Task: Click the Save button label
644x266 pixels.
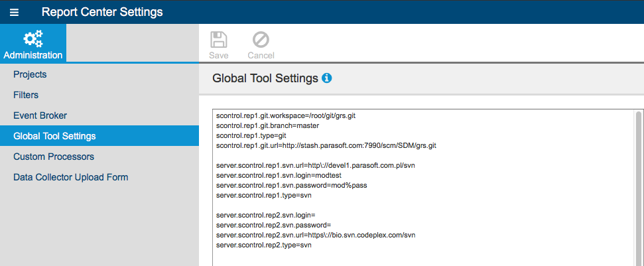Action: pos(218,55)
